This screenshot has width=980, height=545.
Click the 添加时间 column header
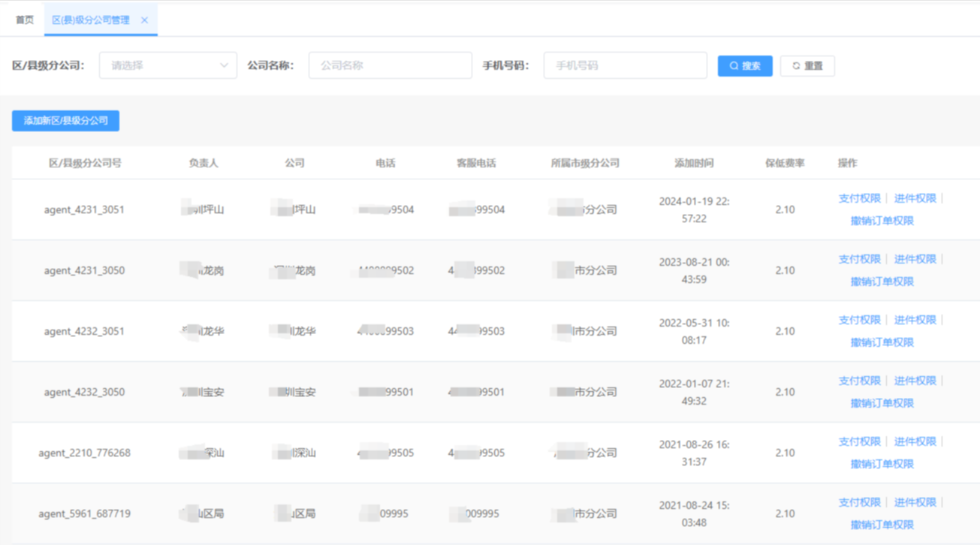[693, 163]
